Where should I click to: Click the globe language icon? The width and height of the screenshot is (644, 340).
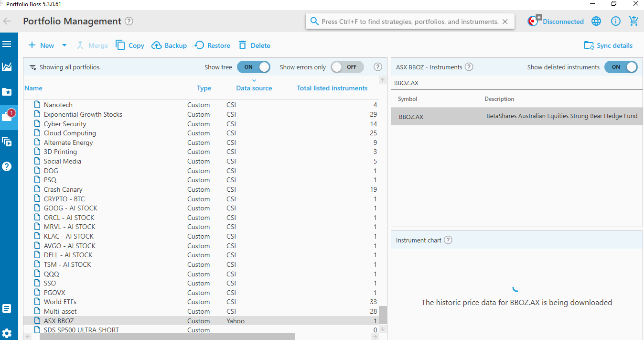click(x=596, y=21)
